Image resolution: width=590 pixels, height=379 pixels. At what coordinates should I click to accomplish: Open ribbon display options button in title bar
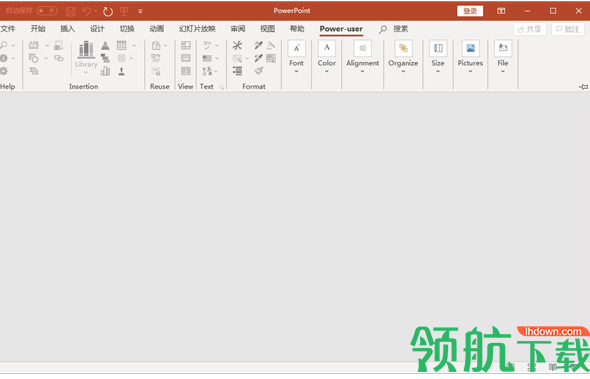[x=501, y=11]
